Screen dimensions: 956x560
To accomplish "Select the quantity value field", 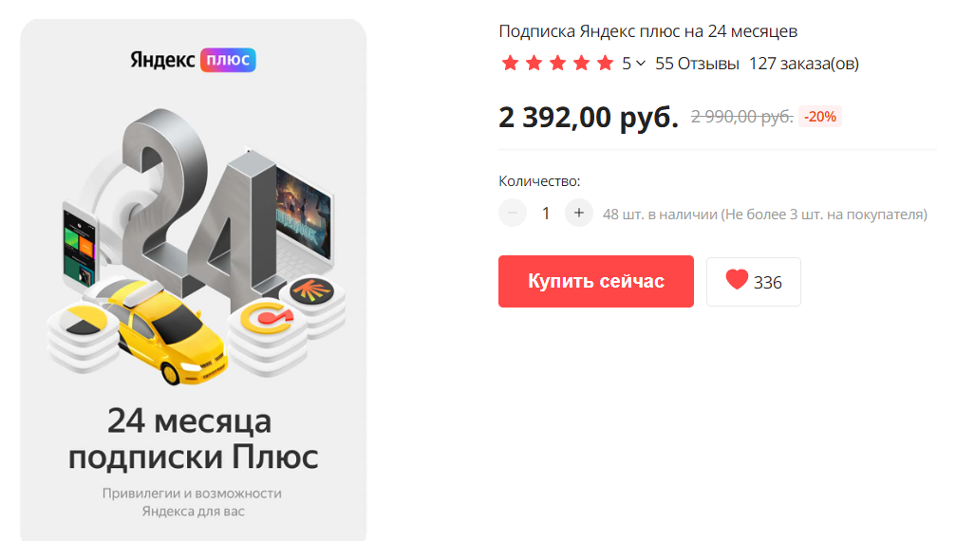I will pos(546,214).
